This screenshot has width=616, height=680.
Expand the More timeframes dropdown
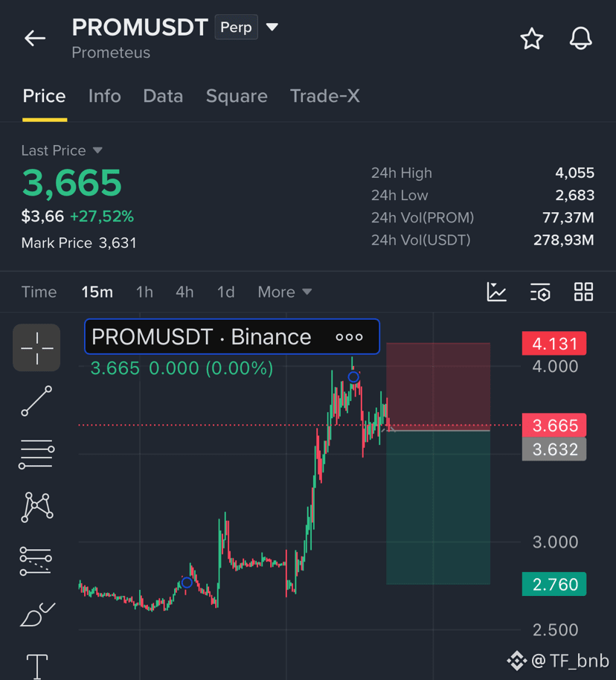coord(285,292)
